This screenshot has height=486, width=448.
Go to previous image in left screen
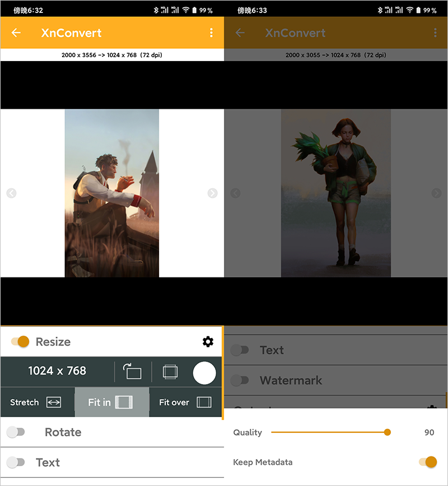(x=11, y=193)
